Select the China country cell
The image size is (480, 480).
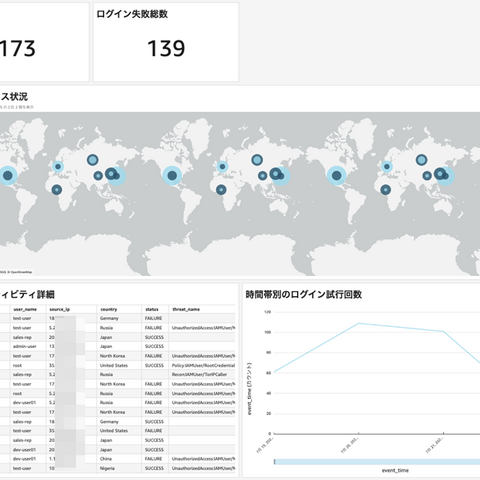coord(106,459)
